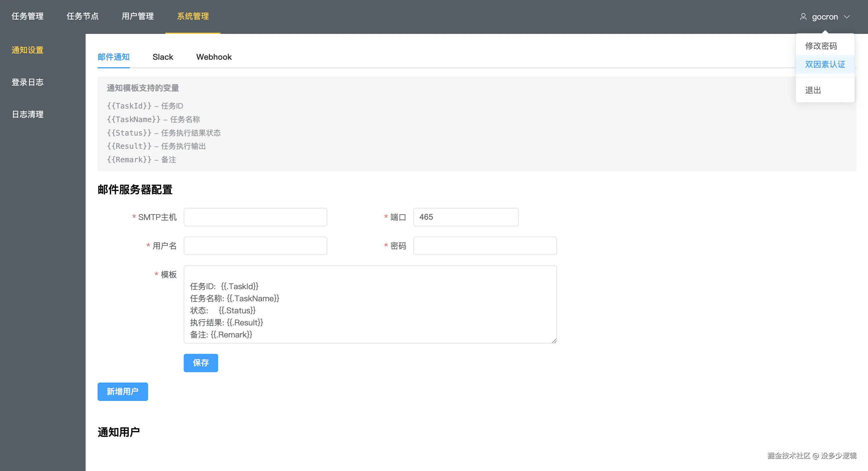Select 修改密码 from the user menu
868x471 pixels.
pos(821,46)
